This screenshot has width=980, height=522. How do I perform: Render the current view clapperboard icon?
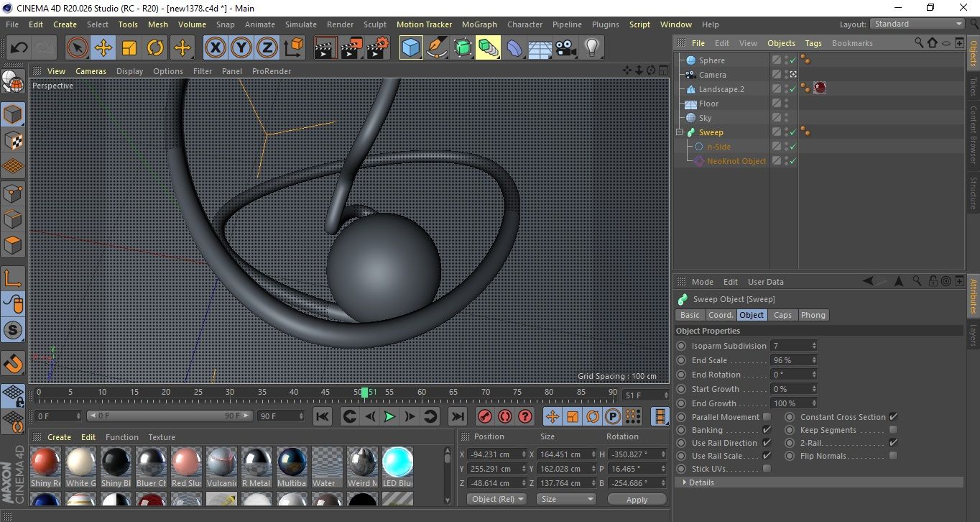tap(326, 48)
